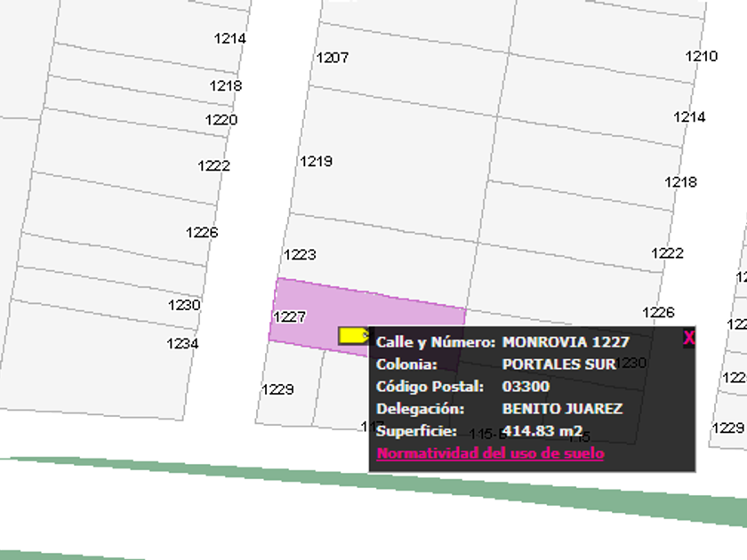
Task: Select the highlighted parcel labeled 1227
Action: click(289, 316)
